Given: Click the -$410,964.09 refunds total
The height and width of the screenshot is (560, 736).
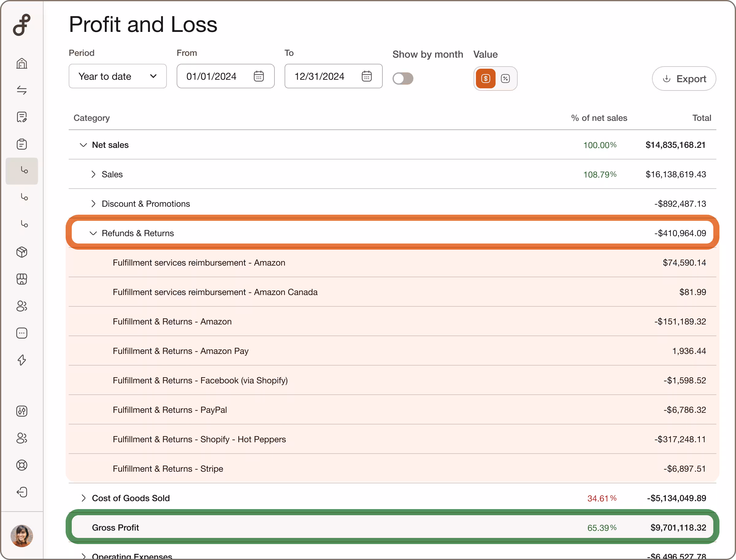Looking at the screenshot, I should (680, 233).
